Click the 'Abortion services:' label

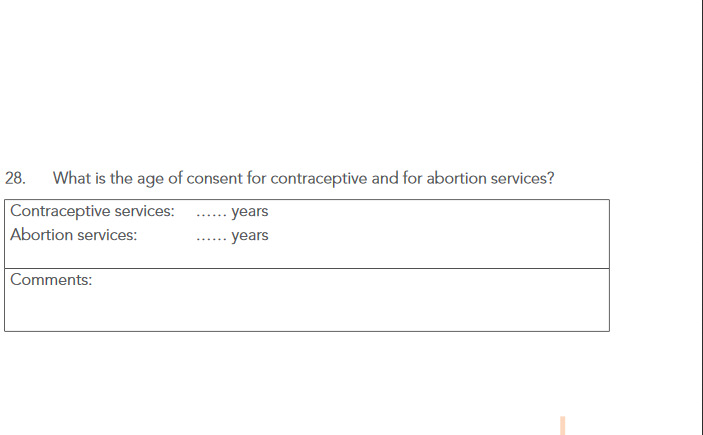(74, 236)
